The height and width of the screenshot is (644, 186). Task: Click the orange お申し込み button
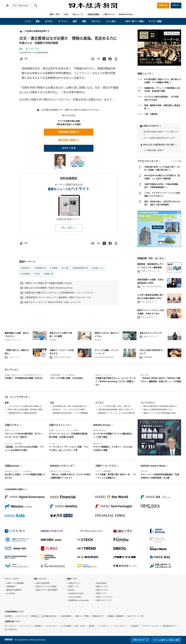[x=163, y=5]
